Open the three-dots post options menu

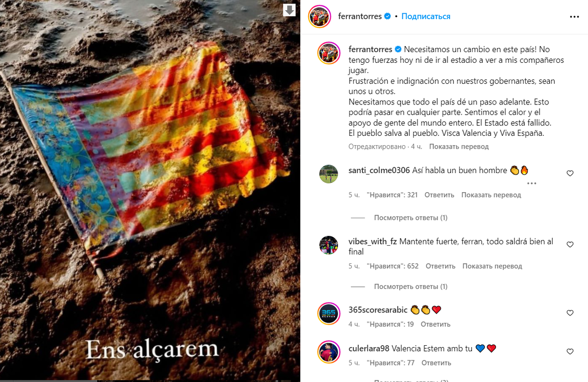[574, 17]
